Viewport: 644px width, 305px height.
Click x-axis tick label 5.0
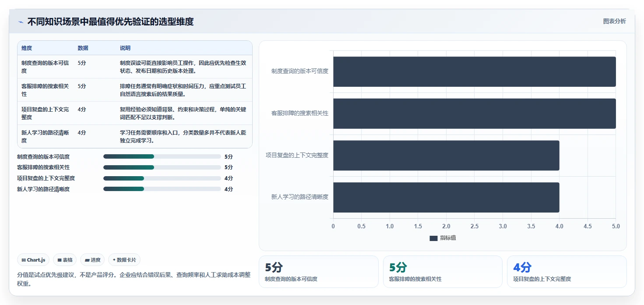(x=616, y=226)
